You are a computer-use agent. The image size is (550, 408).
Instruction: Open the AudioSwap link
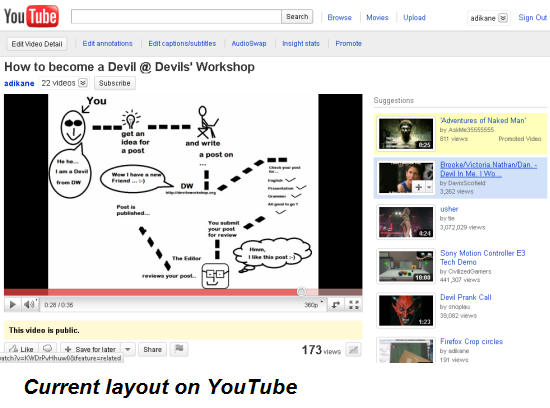[249, 44]
